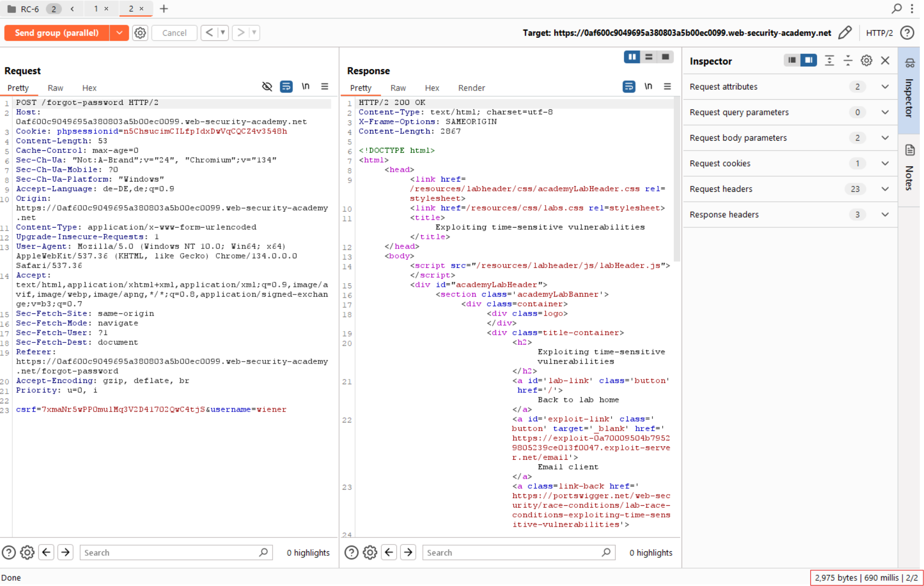
Task: Switch to side-by-side split layout view
Action: pos(632,57)
